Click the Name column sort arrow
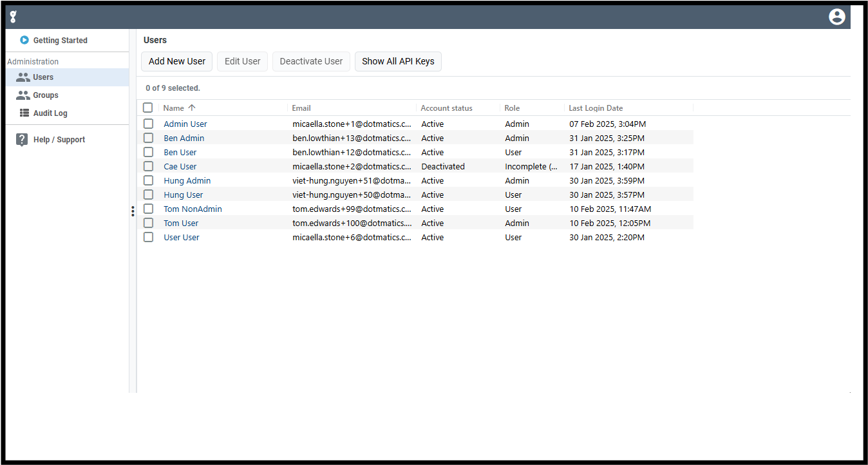The image size is (868, 465). (192, 108)
